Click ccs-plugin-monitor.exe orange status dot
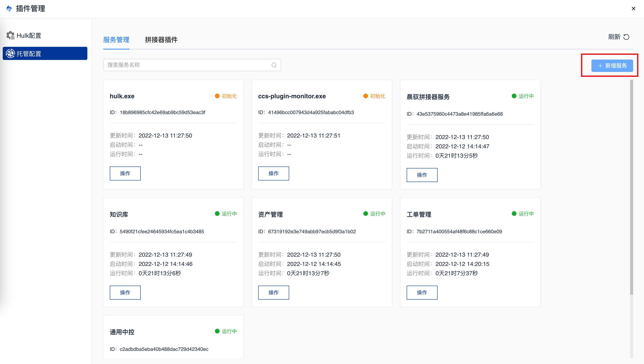This screenshot has width=644, height=364. tap(365, 96)
